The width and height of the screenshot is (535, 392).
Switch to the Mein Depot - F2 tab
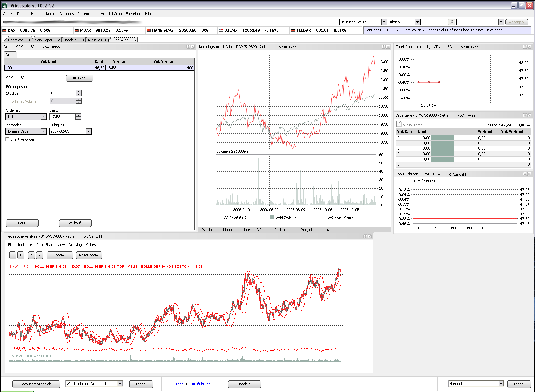47,40
